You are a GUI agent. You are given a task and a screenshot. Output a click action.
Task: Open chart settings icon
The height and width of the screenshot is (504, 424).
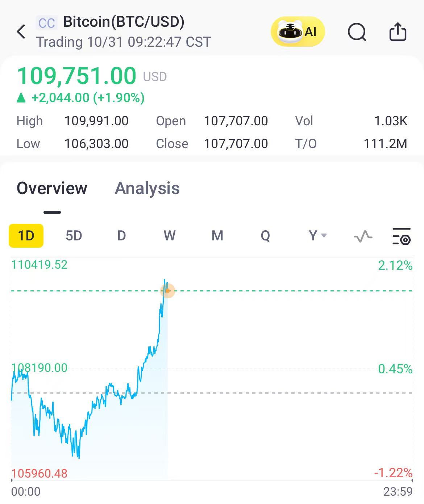402,236
